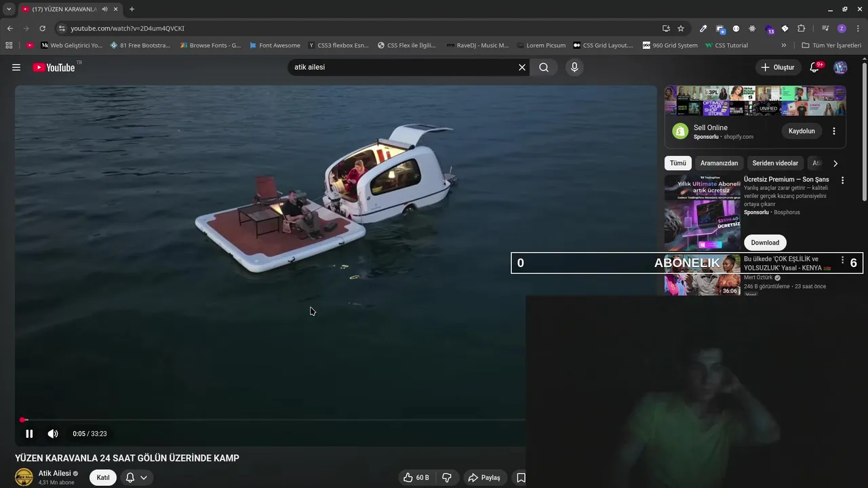Open the Font Awesome bookmark
Image resolution: width=868 pixels, height=488 pixels.
click(x=275, y=45)
